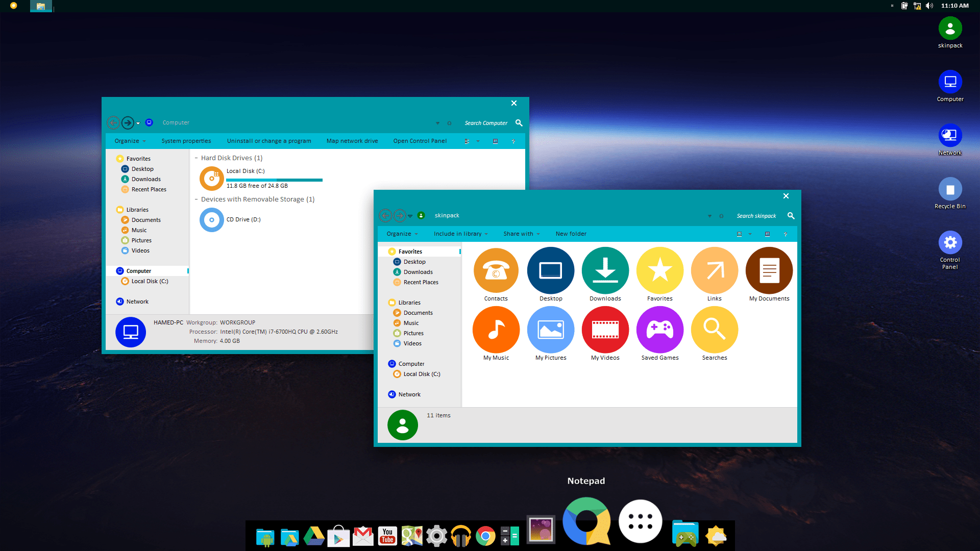980x551 pixels.
Task: Click System properties in toolbar
Action: tap(186, 141)
